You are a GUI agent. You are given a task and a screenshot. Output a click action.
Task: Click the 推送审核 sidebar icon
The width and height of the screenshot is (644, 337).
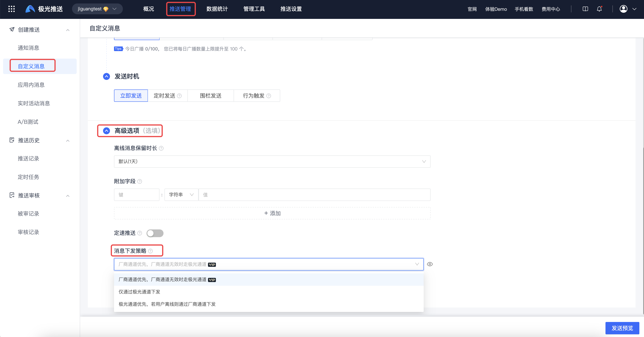pyautogui.click(x=12, y=195)
